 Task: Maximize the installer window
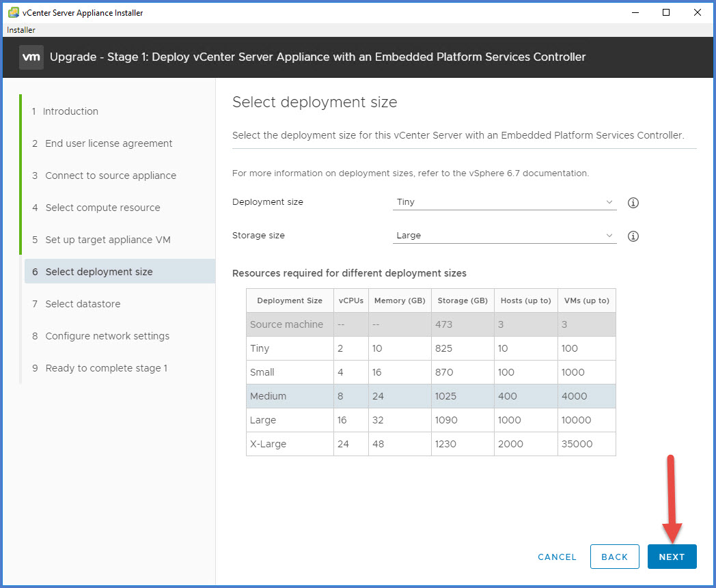click(666, 12)
